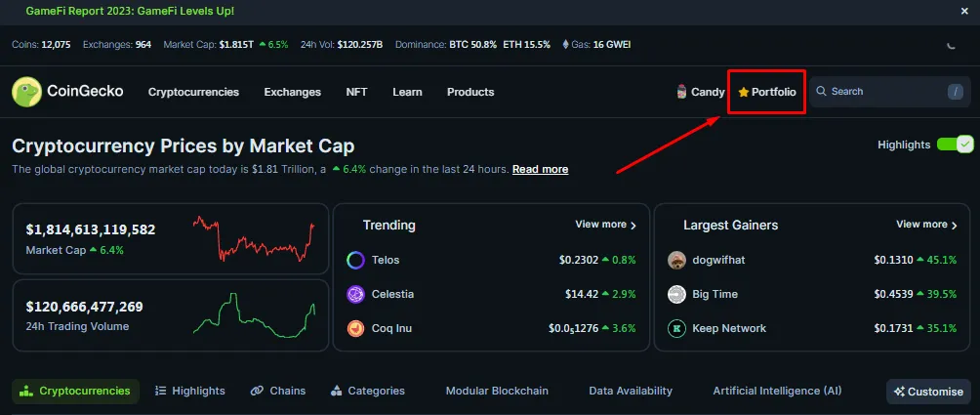
Task: Turn off the Highlights switch
Action: pos(955,145)
